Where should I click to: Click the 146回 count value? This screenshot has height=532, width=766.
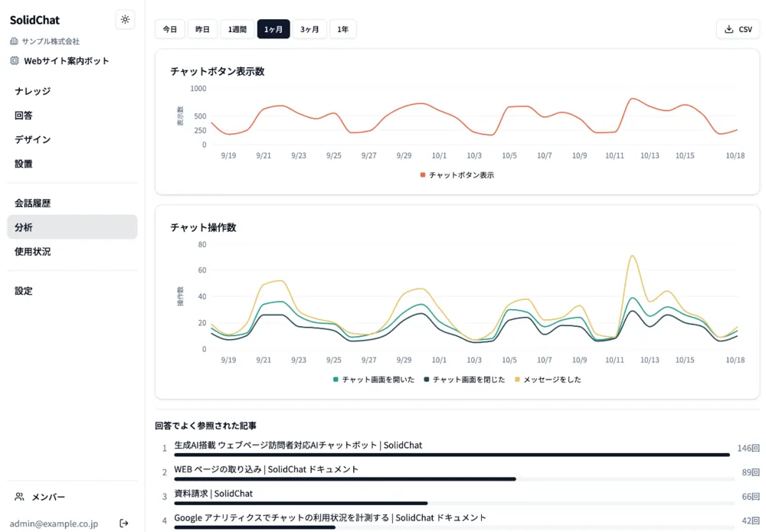coord(748,448)
